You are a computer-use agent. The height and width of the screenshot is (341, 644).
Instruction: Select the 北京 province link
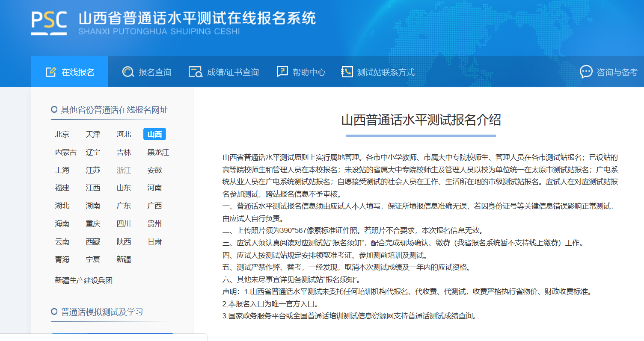62,134
